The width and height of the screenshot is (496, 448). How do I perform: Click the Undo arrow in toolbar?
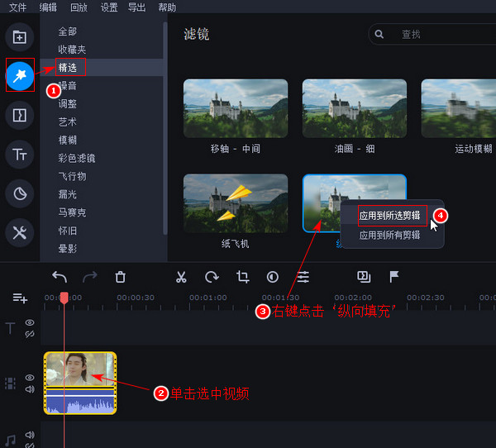pos(60,277)
